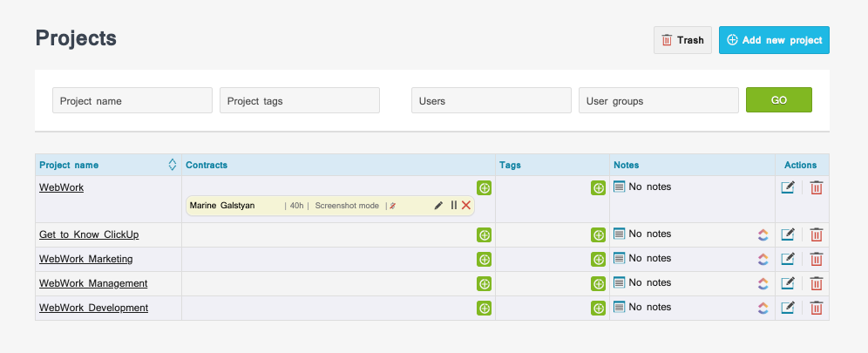Add contract to WebWork Development
The width and height of the screenshot is (868, 353).
484,309
